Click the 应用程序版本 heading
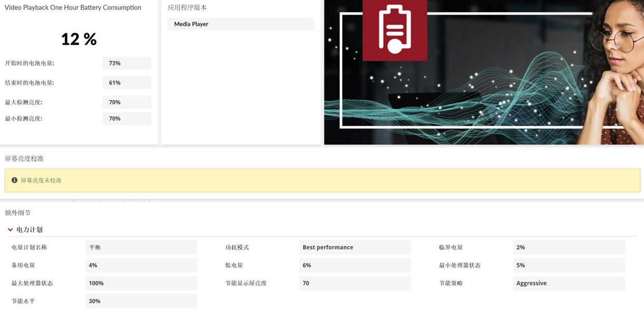644x312 pixels. click(x=187, y=8)
